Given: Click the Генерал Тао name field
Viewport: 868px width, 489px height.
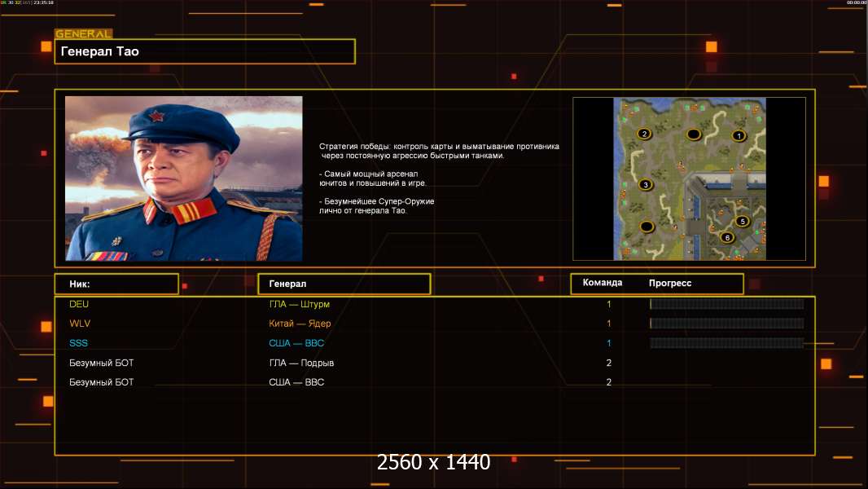Looking at the screenshot, I should 205,51.
